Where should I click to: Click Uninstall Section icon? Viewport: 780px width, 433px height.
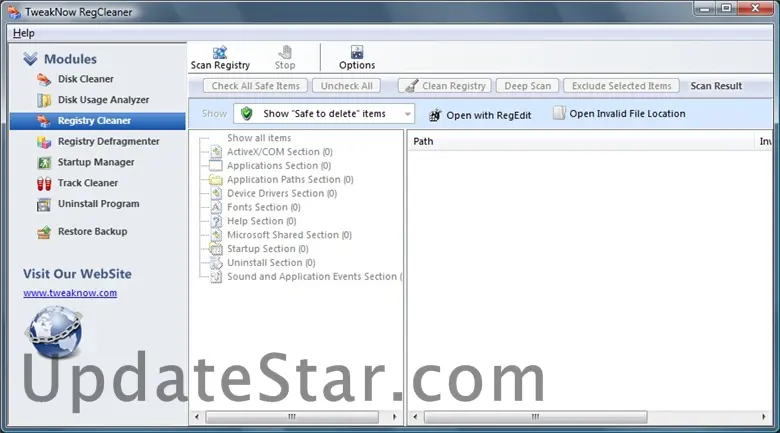tap(216, 263)
